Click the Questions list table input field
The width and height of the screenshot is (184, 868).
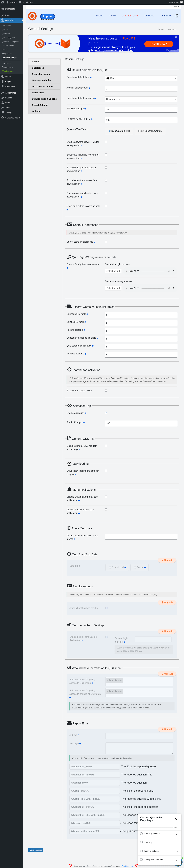(141, 315)
